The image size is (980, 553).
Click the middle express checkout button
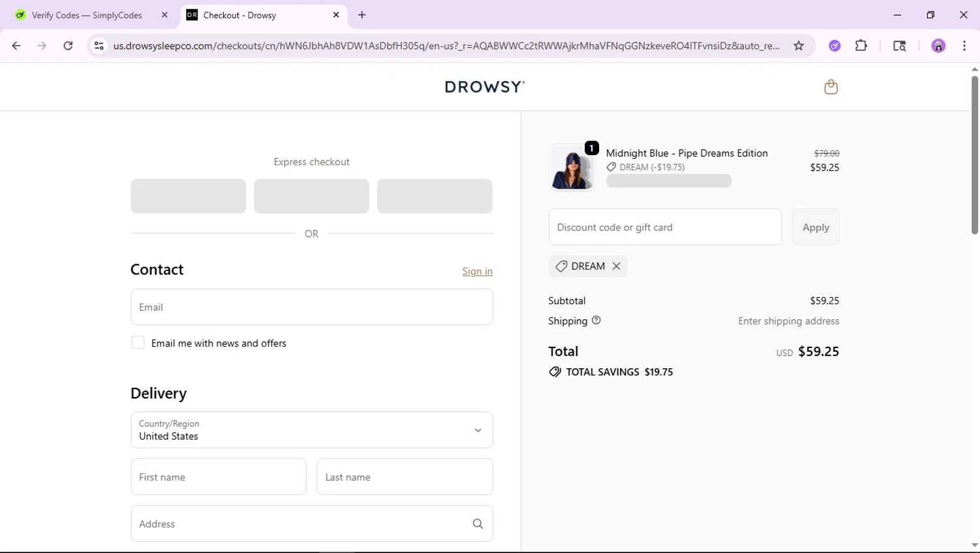tap(312, 196)
